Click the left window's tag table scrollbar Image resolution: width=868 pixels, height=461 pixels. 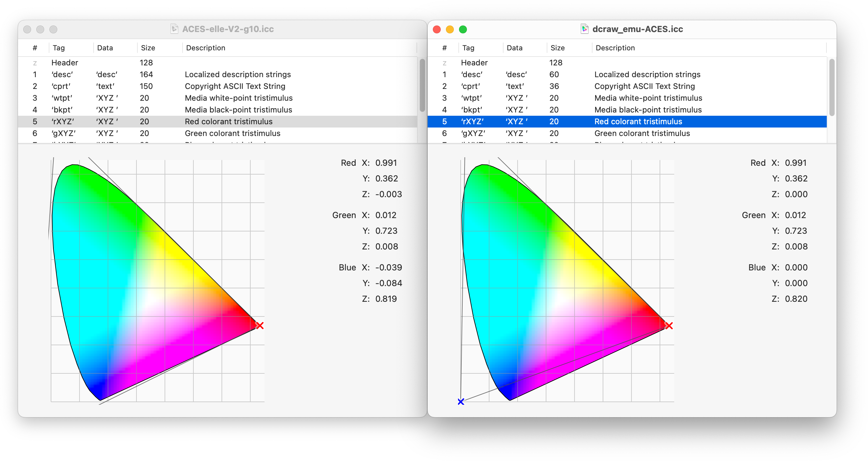coord(422,85)
